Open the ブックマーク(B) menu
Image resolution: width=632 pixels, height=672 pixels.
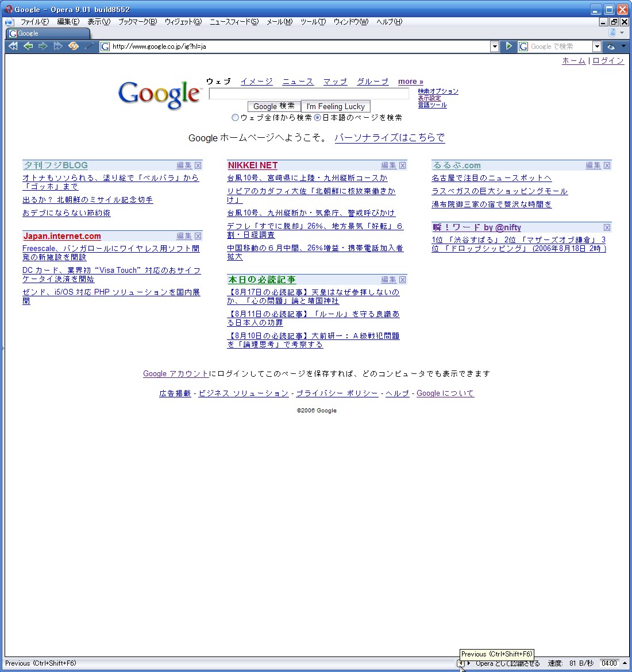(x=138, y=22)
